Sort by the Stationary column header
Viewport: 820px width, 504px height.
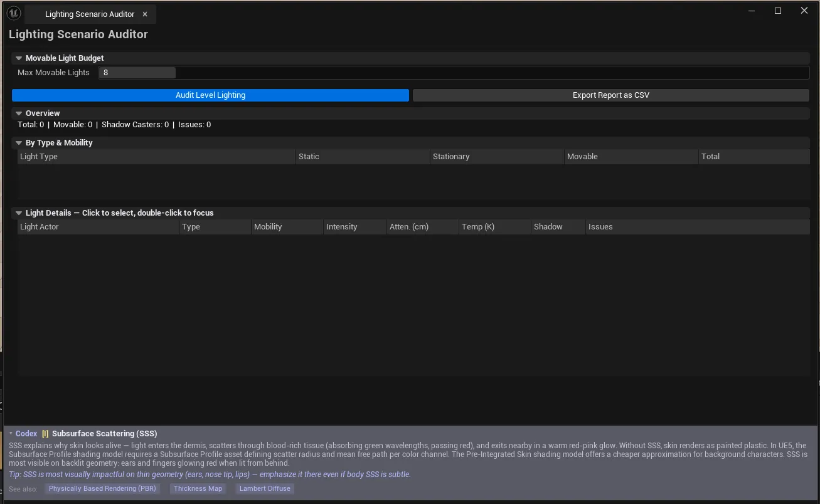coord(497,157)
